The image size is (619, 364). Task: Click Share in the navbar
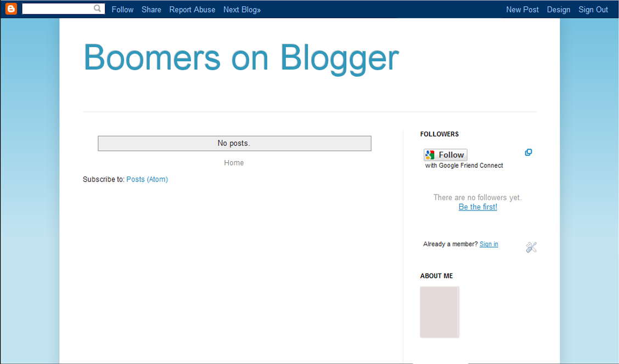(x=151, y=9)
